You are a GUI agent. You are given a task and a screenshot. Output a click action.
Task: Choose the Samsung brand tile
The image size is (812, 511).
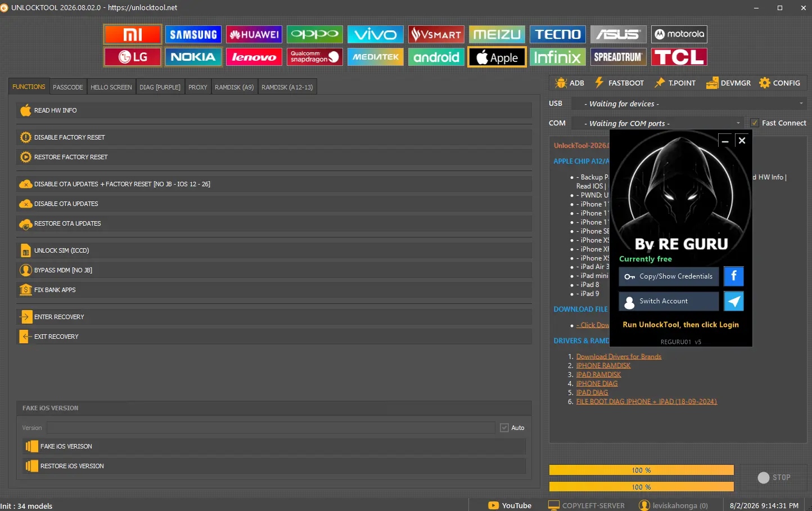coord(193,34)
